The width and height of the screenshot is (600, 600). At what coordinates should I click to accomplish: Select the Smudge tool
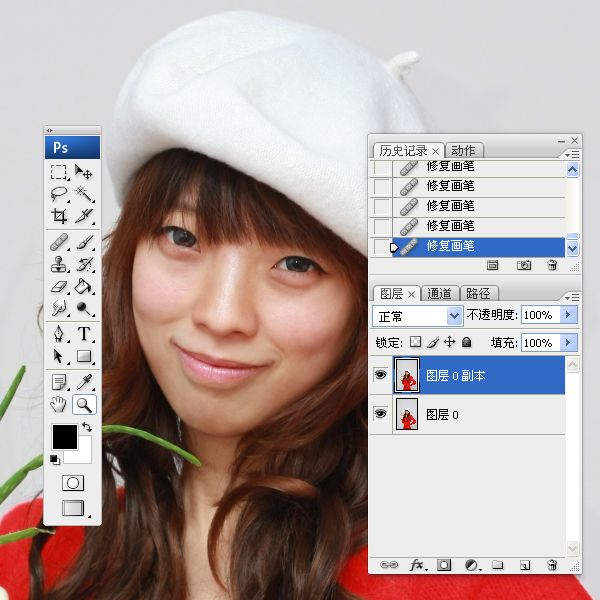59,308
